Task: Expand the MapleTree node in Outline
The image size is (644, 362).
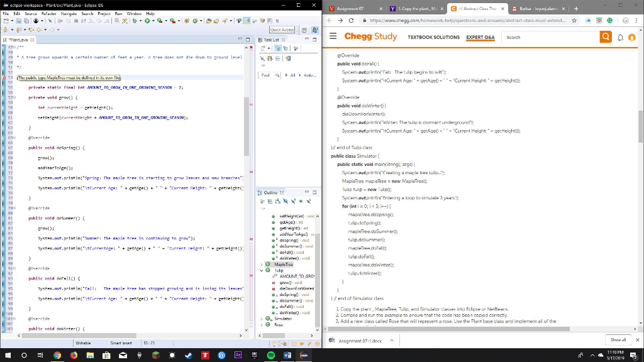Action: click(261, 265)
